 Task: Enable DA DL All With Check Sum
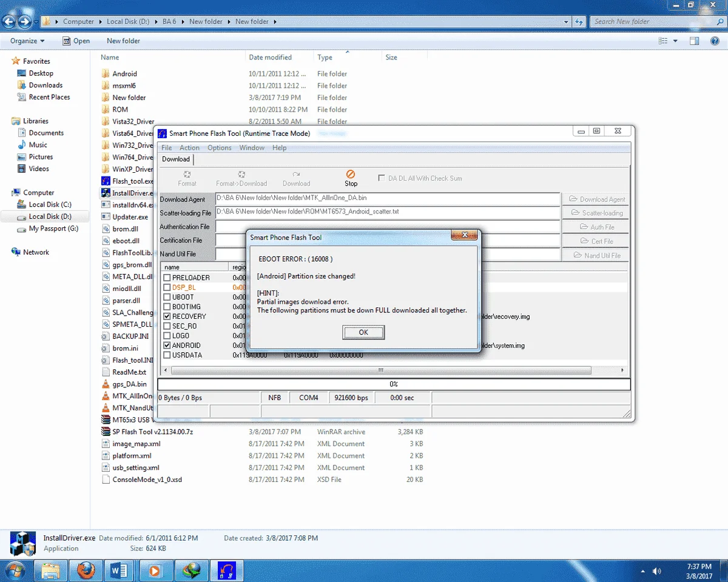(x=382, y=178)
